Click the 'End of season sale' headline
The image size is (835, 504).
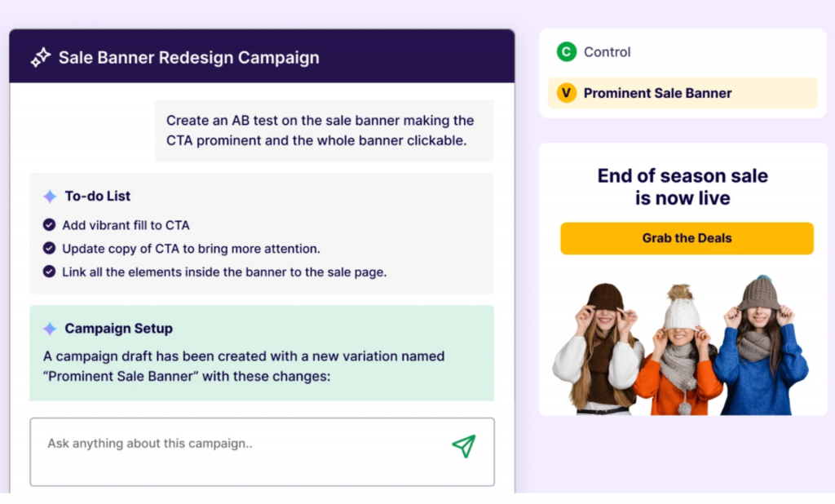click(x=683, y=187)
